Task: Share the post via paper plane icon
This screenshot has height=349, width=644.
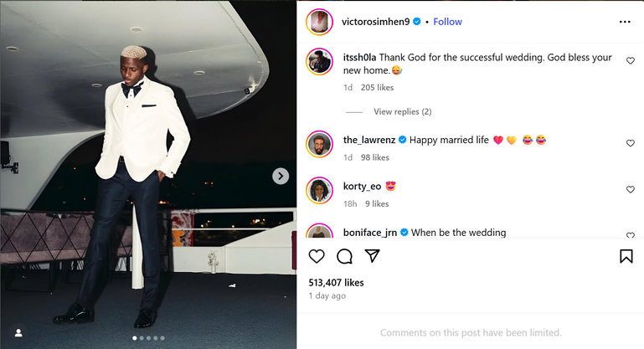Action: point(372,256)
